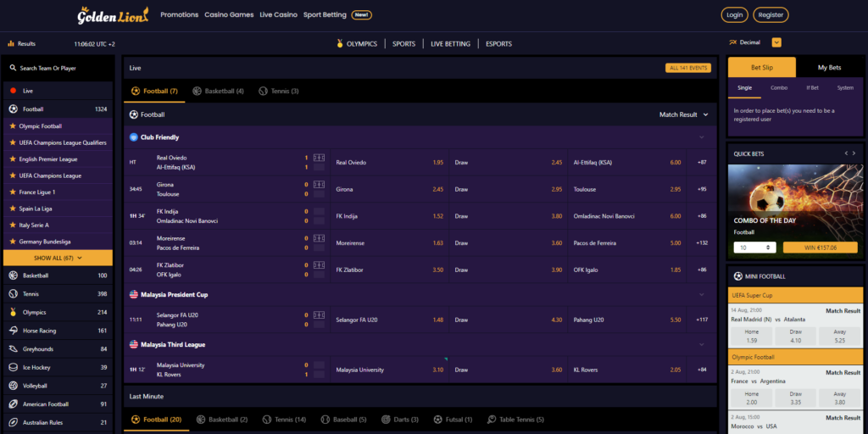868x434 pixels.
Task: Select Away 3.80 for France vs Argentina
Action: pyautogui.click(x=840, y=398)
